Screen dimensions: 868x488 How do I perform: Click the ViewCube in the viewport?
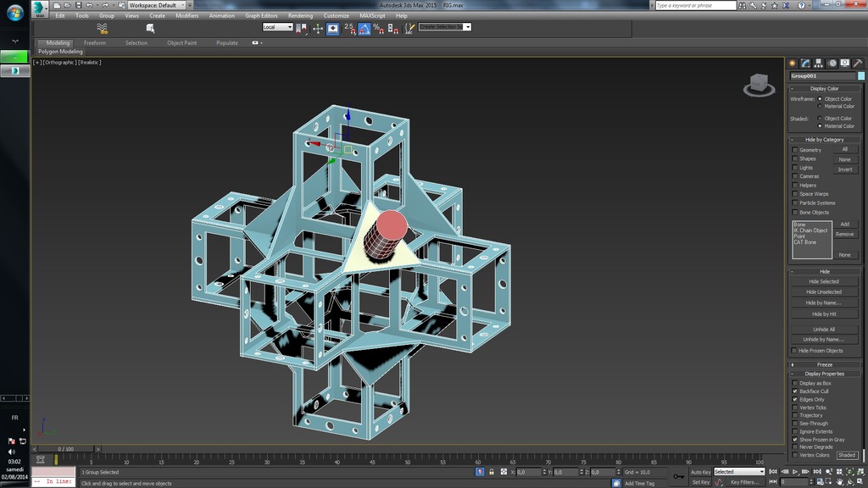point(759,85)
